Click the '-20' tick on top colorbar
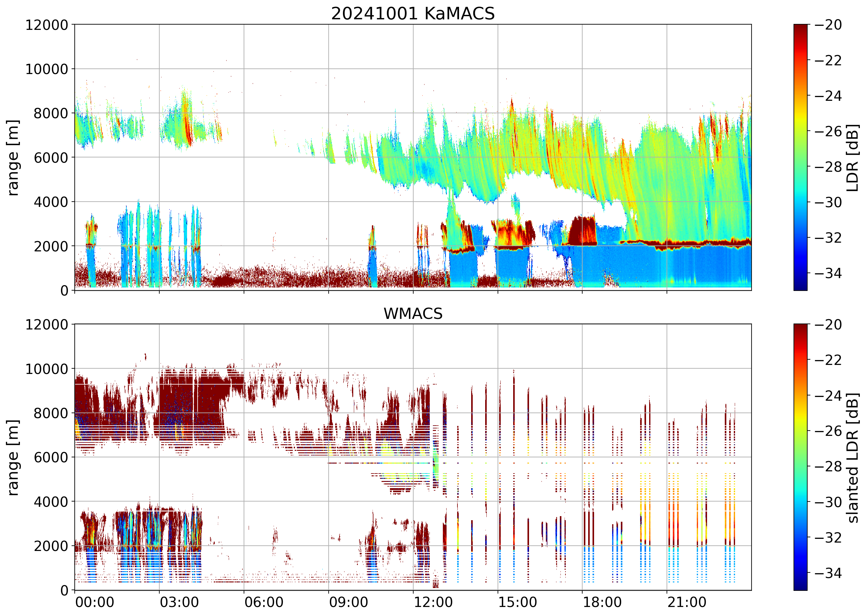The height and width of the screenshot is (616, 867). click(x=828, y=25)
